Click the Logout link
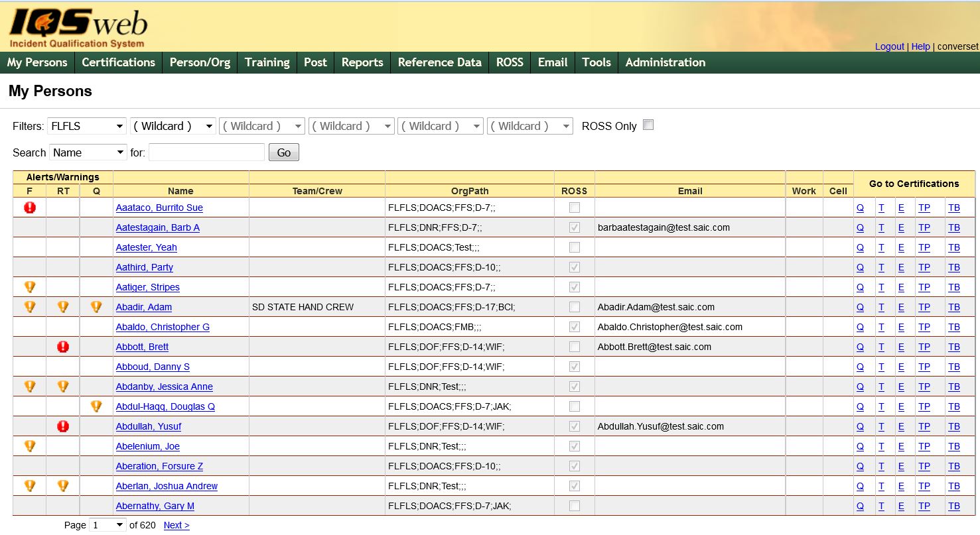The width and height of the screenshot is (980, 535). [x=890, y=46]
